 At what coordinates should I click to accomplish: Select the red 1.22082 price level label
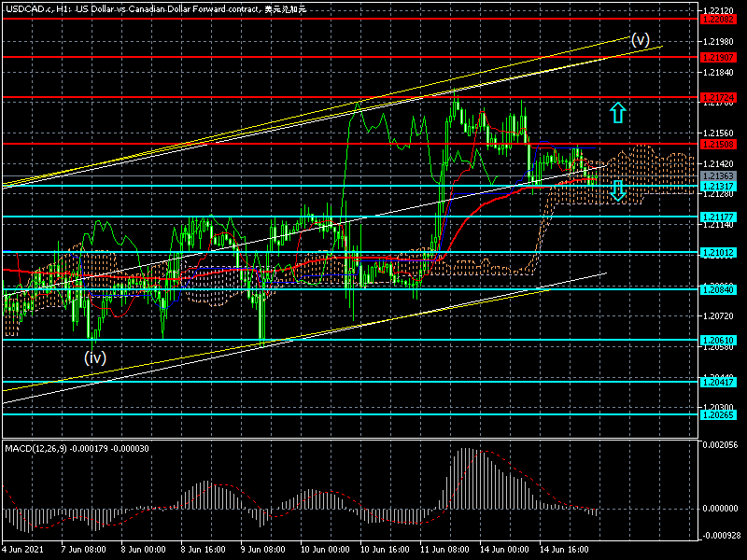click(718, 19)
